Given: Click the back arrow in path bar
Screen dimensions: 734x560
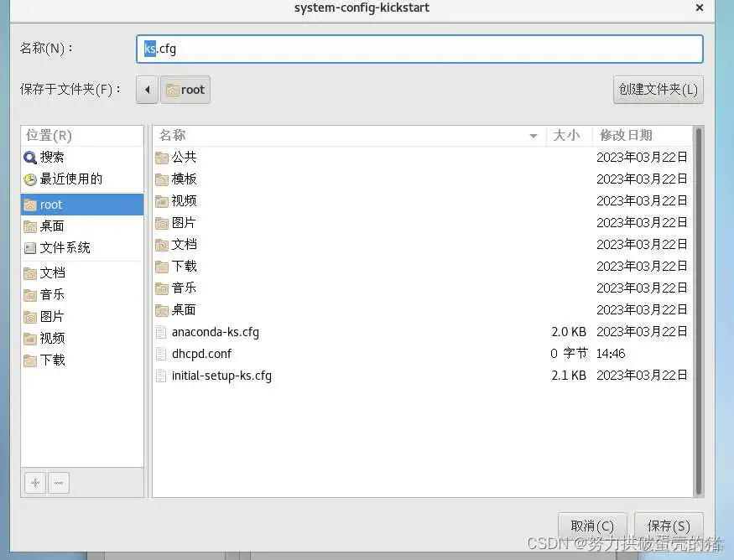Looking at the screenshot, I should [147, 90].
